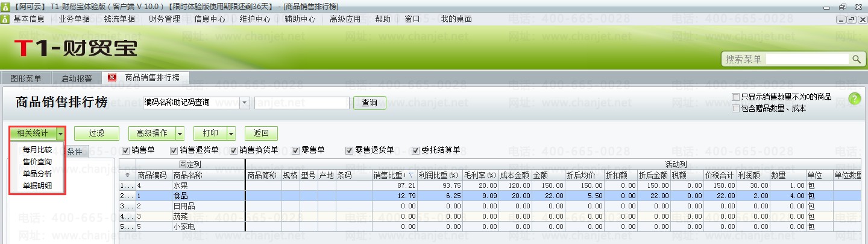Open the 编码名称助记码查询 combo box arrow
The image size is (868, 244).
click(244, 103)
